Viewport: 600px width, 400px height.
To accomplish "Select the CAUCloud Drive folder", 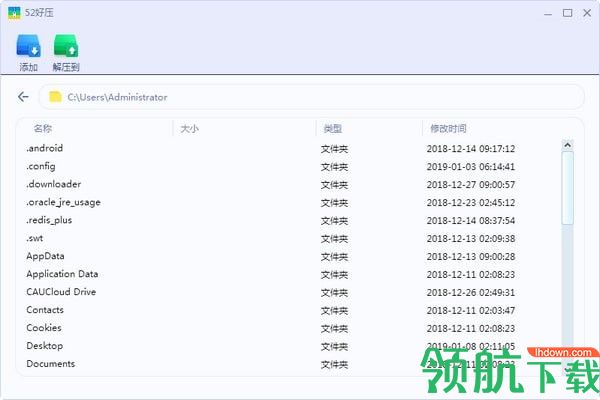I will tap(61, 292).
